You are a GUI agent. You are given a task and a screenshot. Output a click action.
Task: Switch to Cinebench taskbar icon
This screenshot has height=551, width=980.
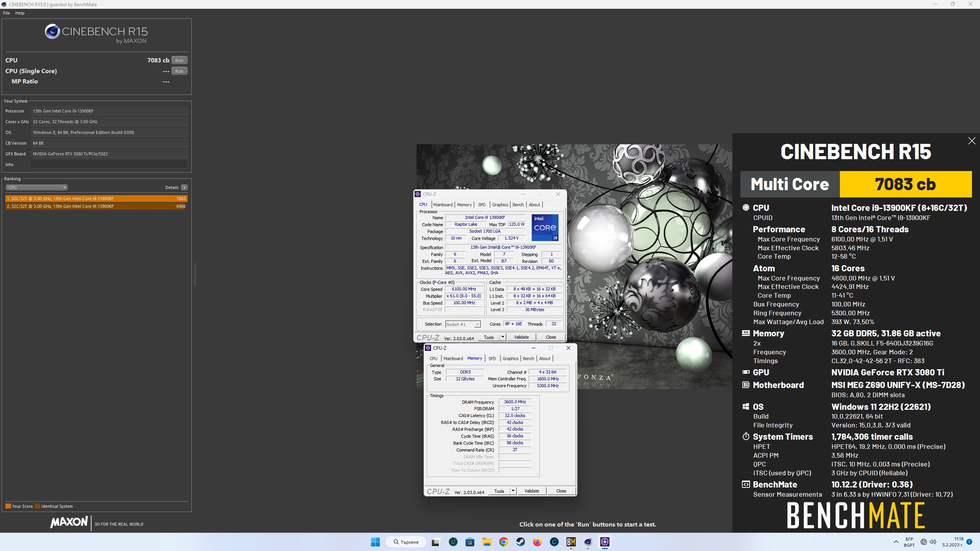pos(588,542)
